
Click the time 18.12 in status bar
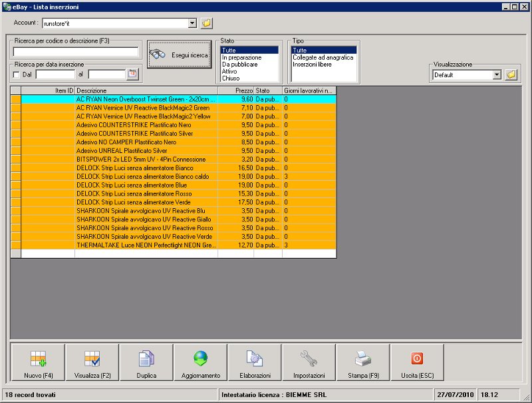pos(489,394)
